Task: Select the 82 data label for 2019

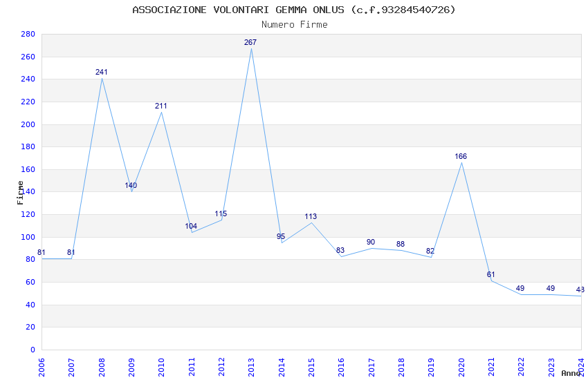Action: tap(430, 251)
